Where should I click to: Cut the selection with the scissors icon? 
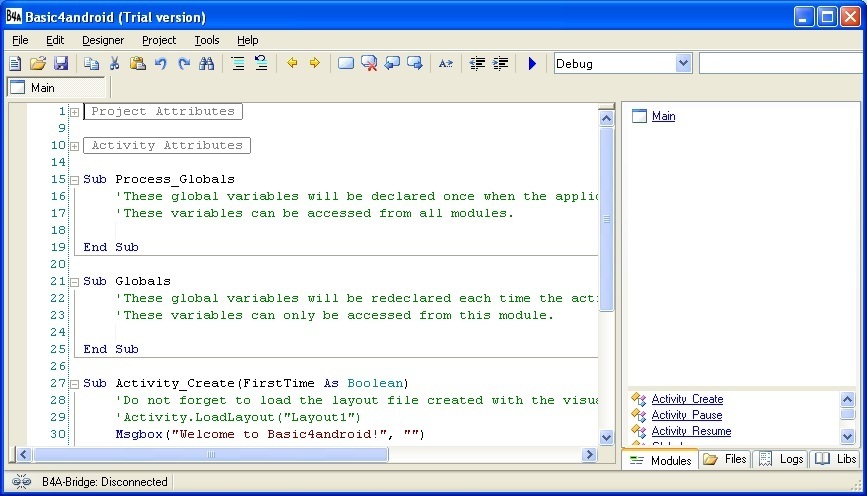[x=114, y=64]
